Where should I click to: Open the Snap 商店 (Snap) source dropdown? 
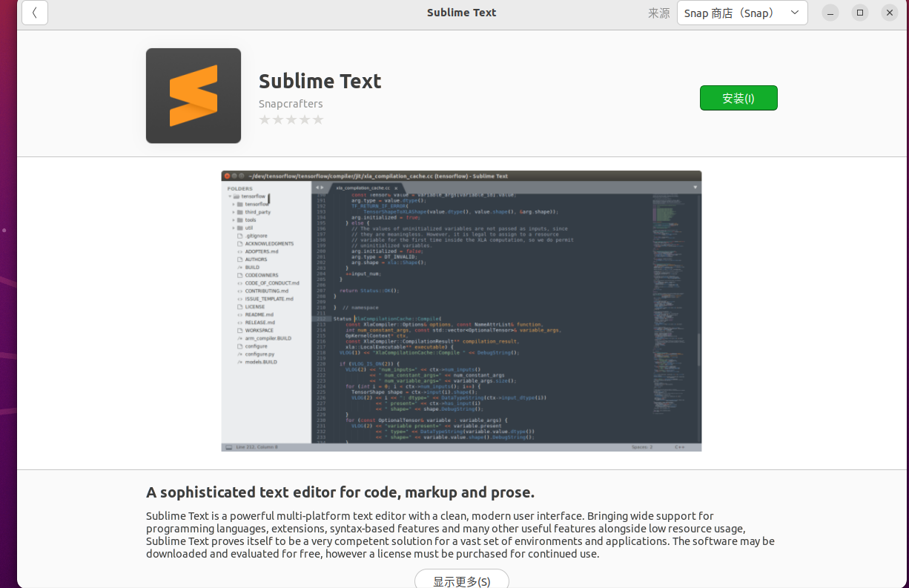pos(741,13)
